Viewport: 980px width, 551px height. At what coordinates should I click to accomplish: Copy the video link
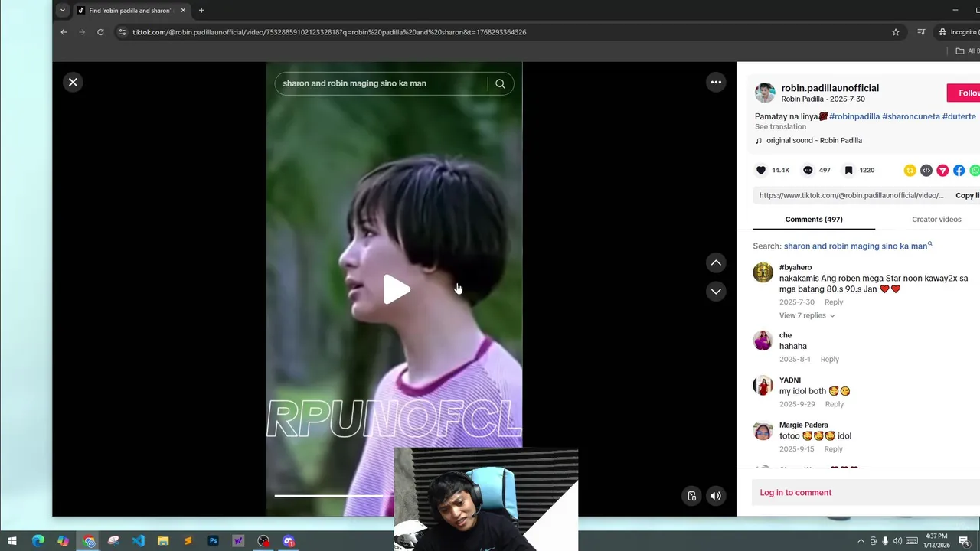(x=967, y=196)
